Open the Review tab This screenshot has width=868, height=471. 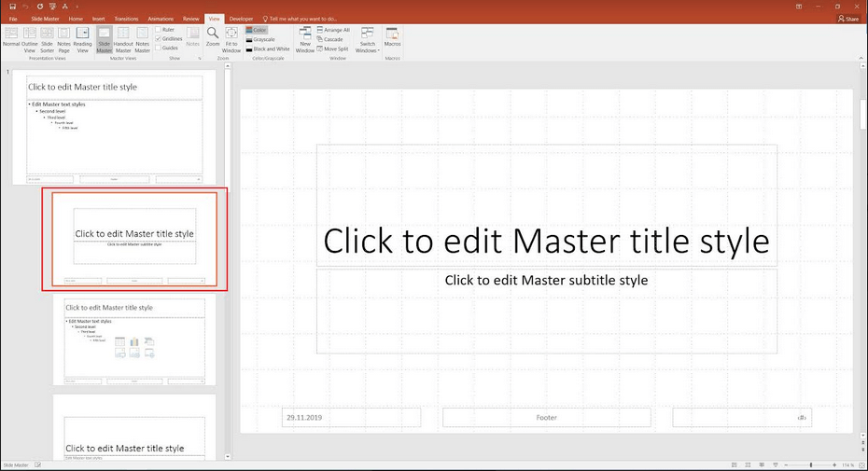(x=191, y=19)
